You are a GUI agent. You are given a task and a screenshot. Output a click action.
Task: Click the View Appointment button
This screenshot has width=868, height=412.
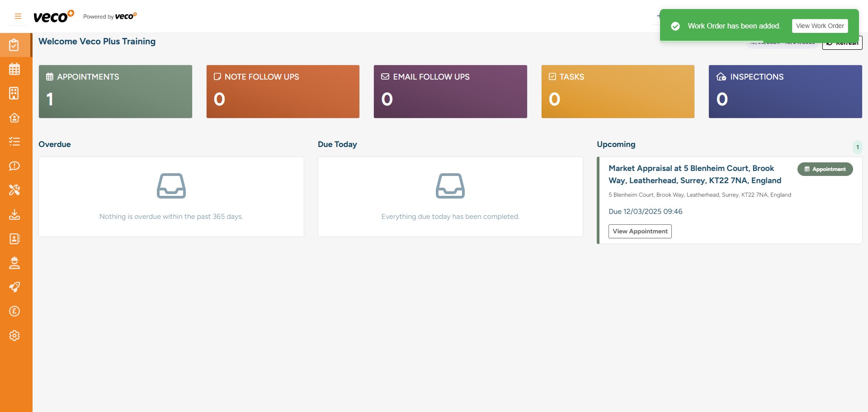[x=640, y=231]
